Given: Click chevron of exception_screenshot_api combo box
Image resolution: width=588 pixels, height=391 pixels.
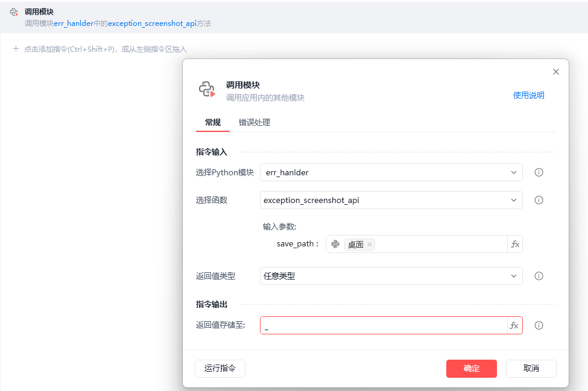Looking at the screenshot, I should click(x=513, y=200).
